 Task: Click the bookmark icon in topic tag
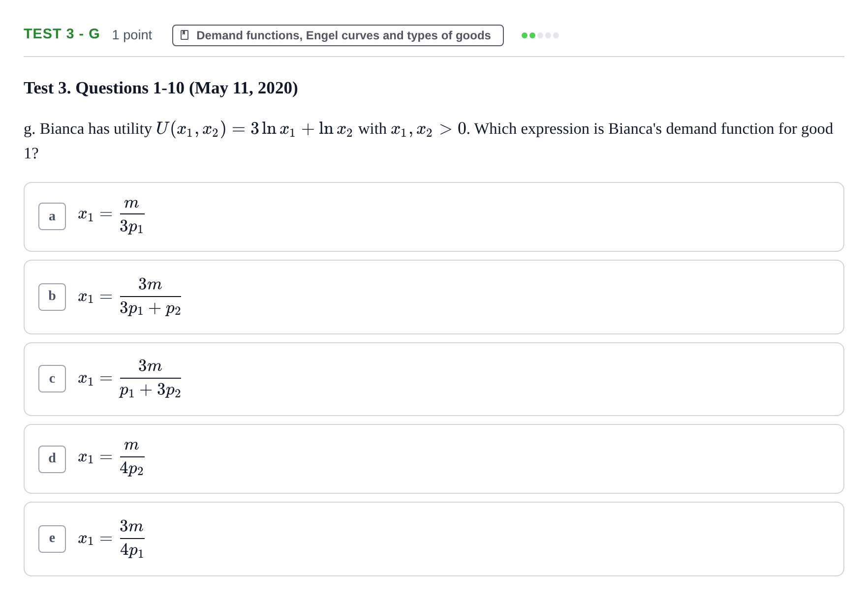[x=185, y=35]
